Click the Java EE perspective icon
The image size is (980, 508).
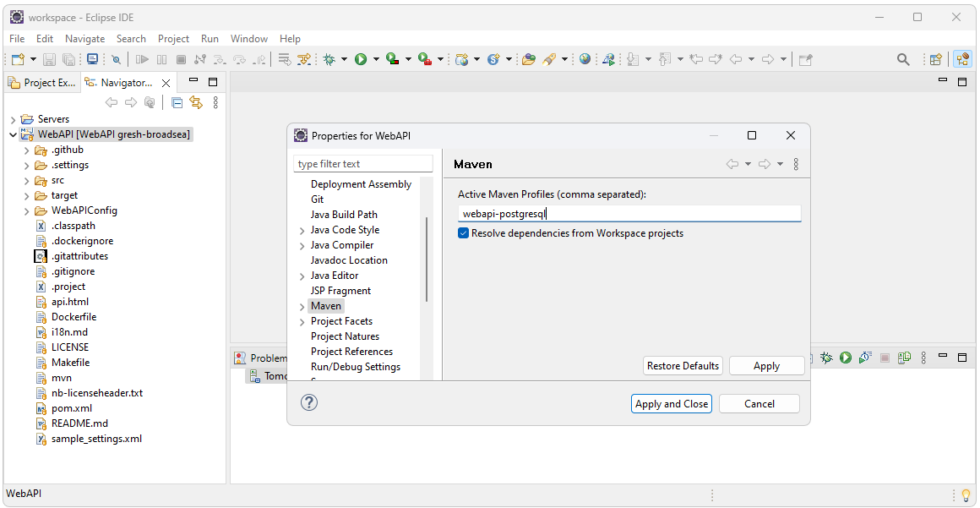(962, 59)
